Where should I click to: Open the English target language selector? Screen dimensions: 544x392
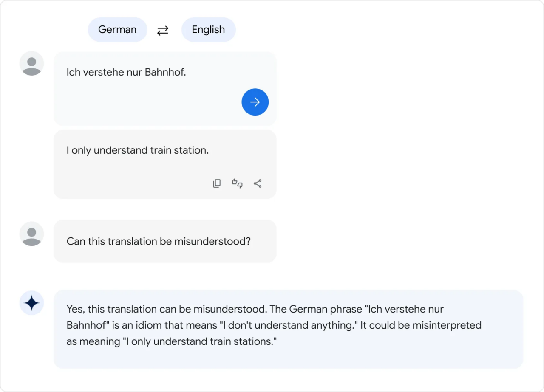tap(208, 30)
